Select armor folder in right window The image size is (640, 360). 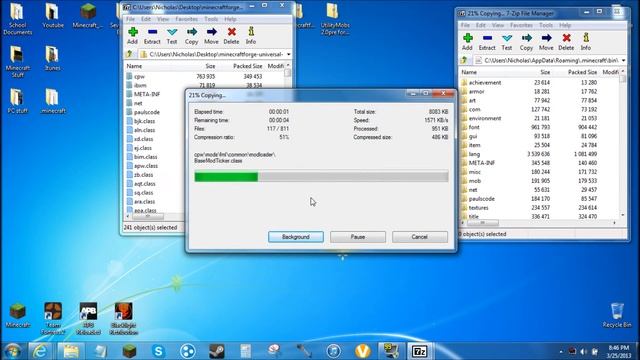click(x=477, y=91)
